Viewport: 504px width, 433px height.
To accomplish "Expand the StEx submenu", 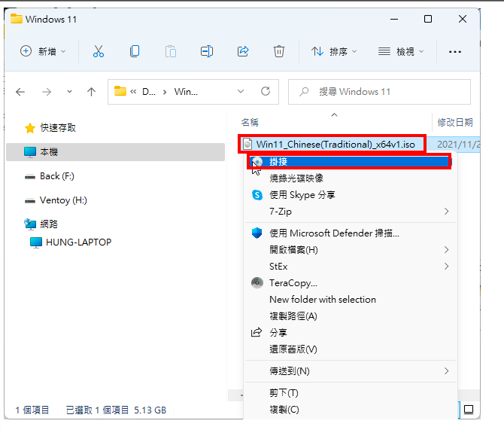I will coord(446,267).
